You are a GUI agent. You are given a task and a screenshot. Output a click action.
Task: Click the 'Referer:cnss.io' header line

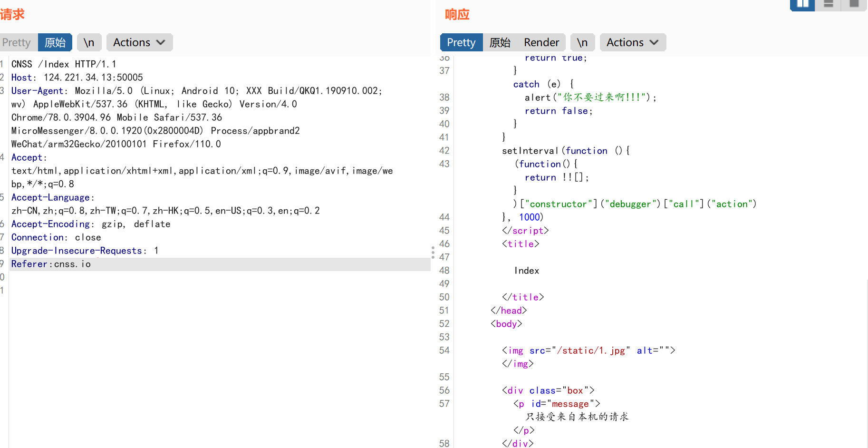pos(51,264)
